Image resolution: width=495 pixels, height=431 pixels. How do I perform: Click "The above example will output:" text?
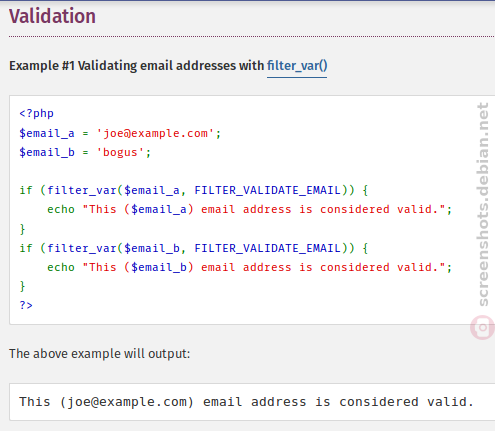point(99,354)
